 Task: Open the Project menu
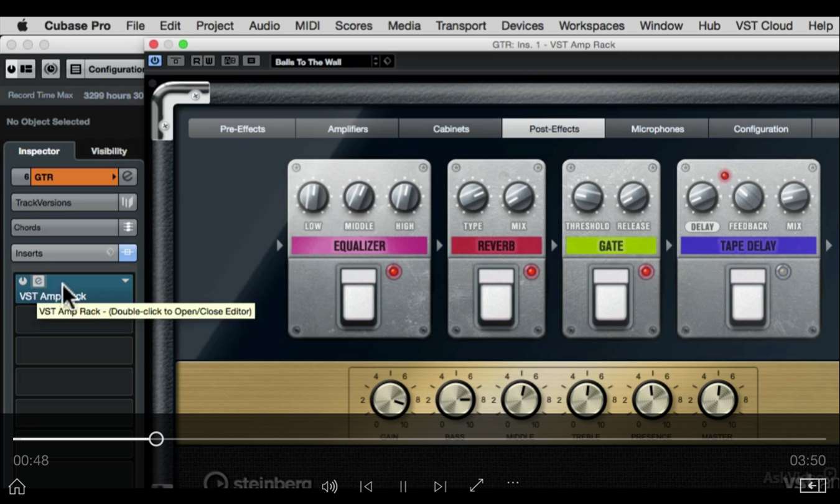point(215,26)
